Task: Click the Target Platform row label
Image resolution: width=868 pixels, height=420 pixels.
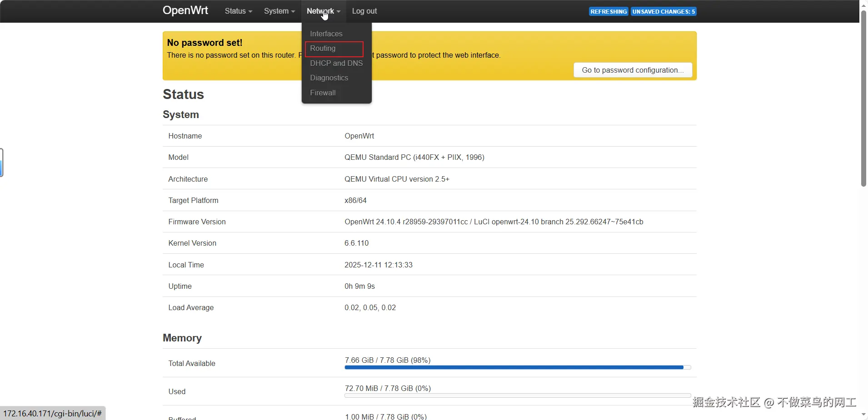Action: pos(193,200)
